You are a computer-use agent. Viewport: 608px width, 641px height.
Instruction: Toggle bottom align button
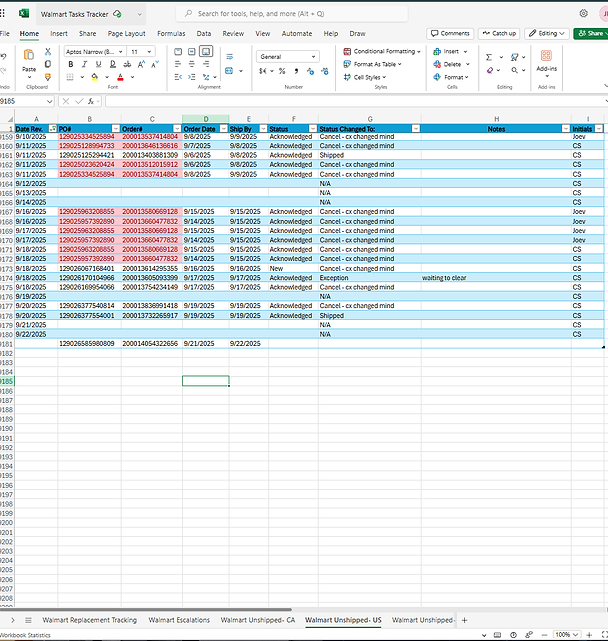tap(206, 52)
